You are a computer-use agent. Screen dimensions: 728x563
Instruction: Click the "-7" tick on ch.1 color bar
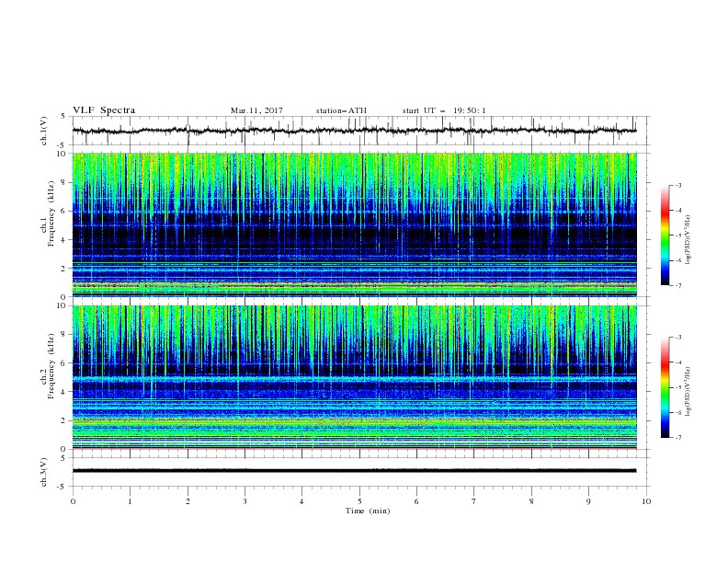point(678,285)
